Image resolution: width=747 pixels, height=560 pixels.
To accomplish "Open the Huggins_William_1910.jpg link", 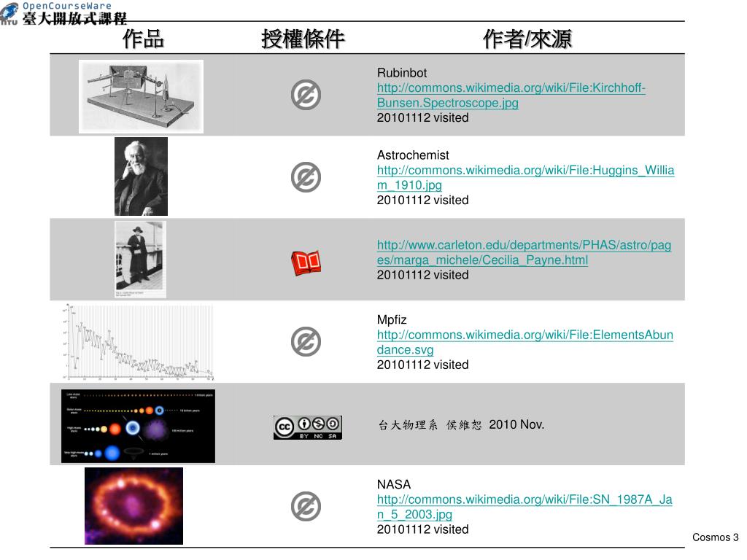I will point(525,178).
